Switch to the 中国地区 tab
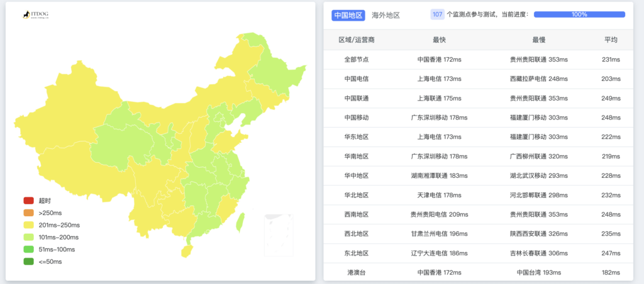Viewport: 644px width, 284px height. (348, 15)
